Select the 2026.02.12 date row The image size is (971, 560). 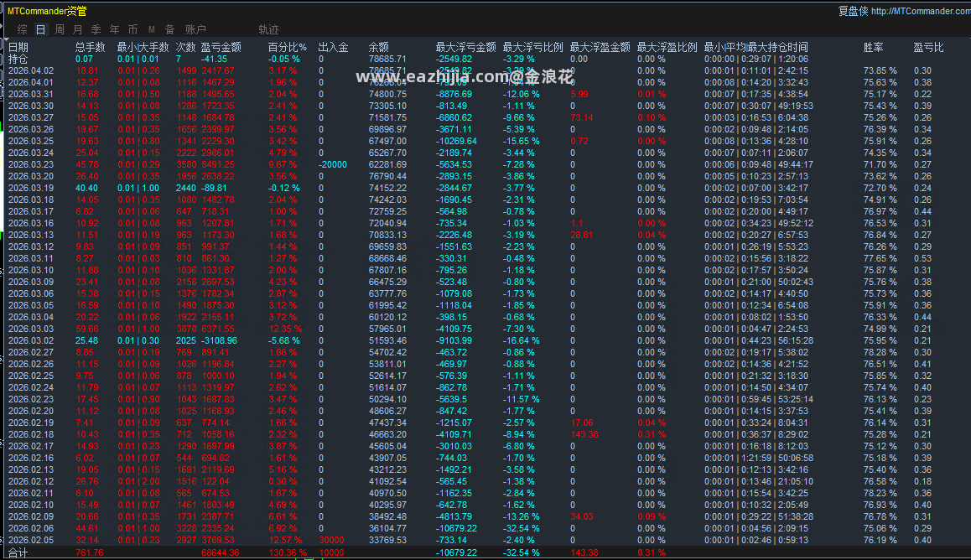pos(486,481)
